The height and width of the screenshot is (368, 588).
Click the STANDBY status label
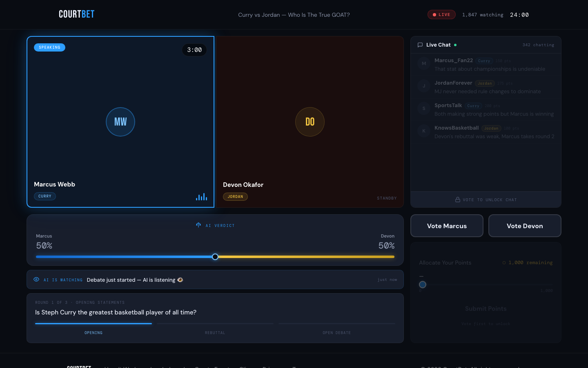[x=387, y=198]
